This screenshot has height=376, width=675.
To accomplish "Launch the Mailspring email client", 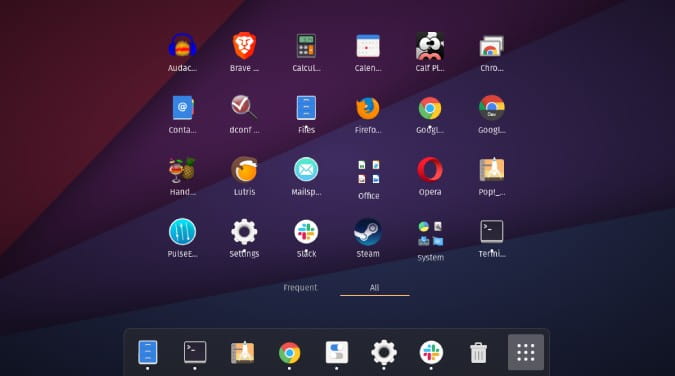I will [306, 170].
